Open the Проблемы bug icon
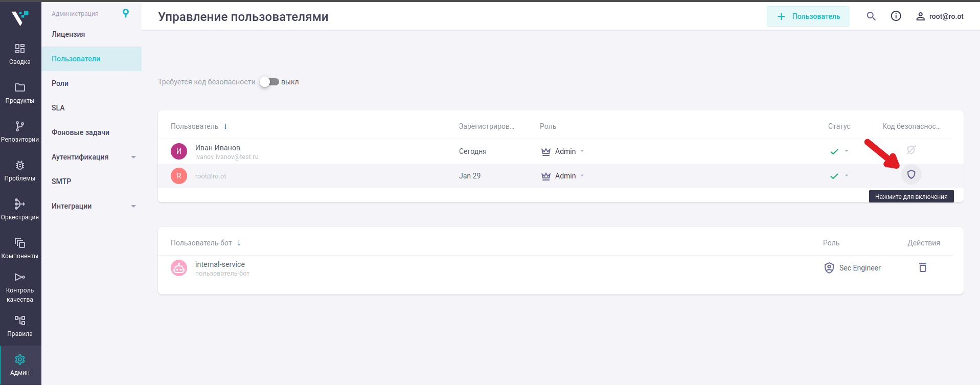The width and height of the screenshot is (980, 385). 20,165
